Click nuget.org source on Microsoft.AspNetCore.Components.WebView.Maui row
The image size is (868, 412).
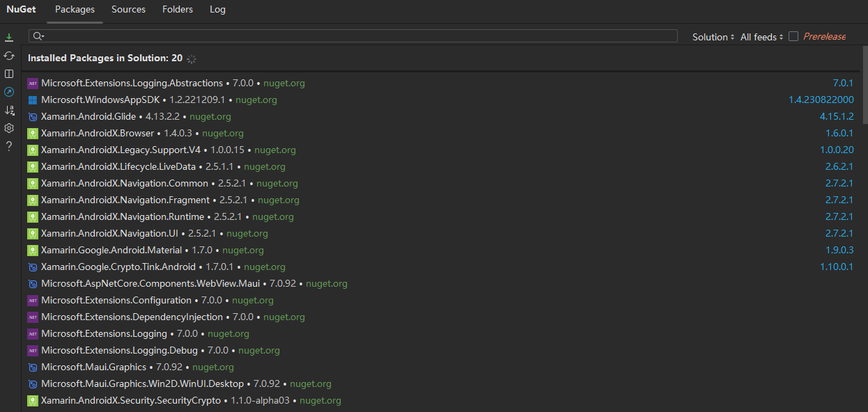[x=327, y=283]
